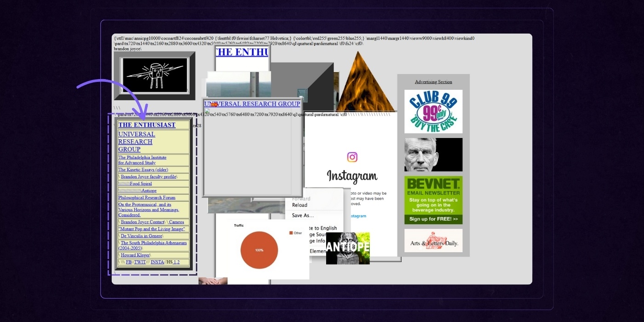This screenshot has height=322, width=644.
Task: Click the red NEW badge icon
Action: (214, 105)
